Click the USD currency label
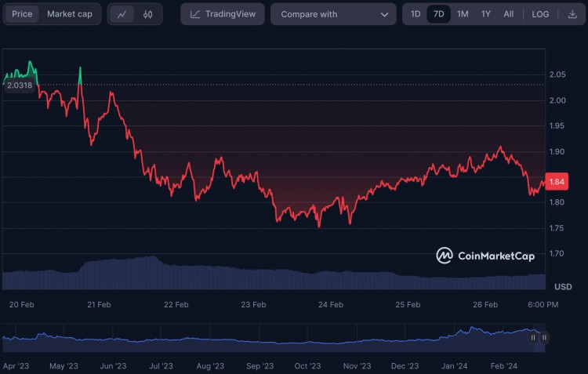 click(x=563, y=287)
